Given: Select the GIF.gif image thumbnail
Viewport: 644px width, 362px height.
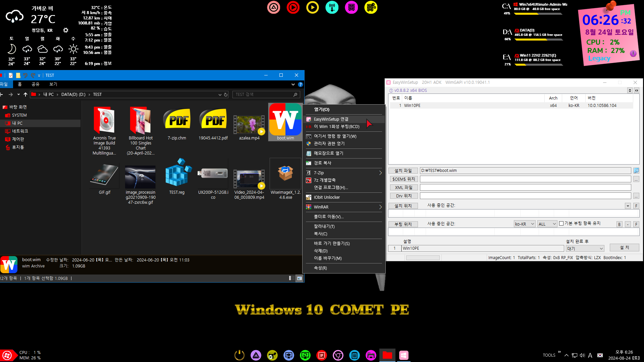Looking at the screenshot, I should [104, 174].
